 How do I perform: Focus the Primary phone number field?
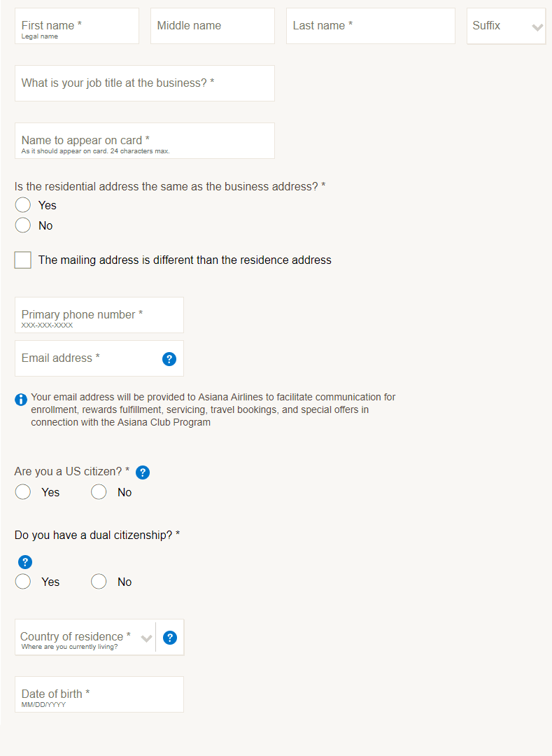(x=99, y=316)
